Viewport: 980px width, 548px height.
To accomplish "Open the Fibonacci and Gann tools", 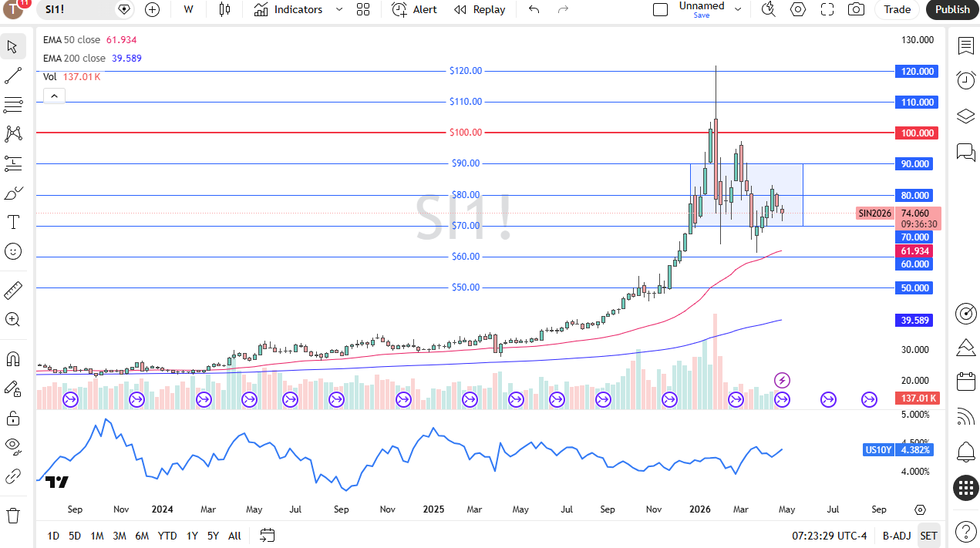I will (x=12, y=105).
